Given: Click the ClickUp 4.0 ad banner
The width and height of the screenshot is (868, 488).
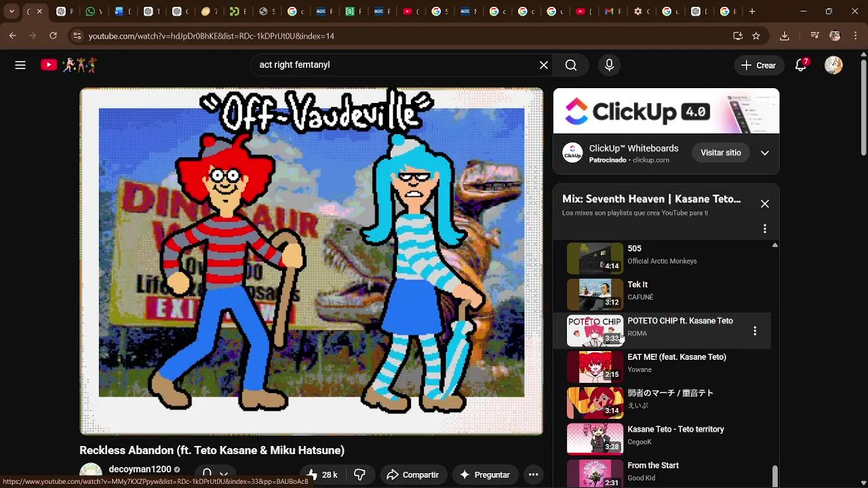Looking at the screenshot, I should click(666, 111).
